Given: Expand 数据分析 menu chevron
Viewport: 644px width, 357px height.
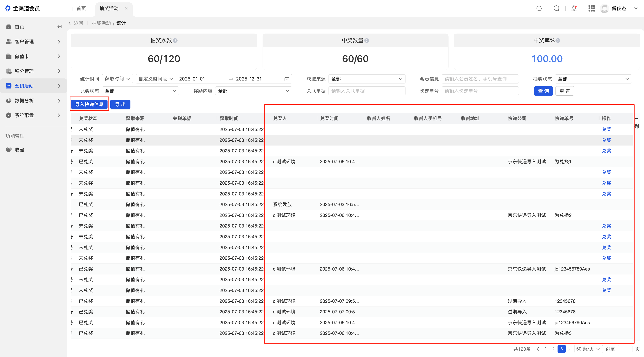Looking at the screenshot, I should (59, 100).
